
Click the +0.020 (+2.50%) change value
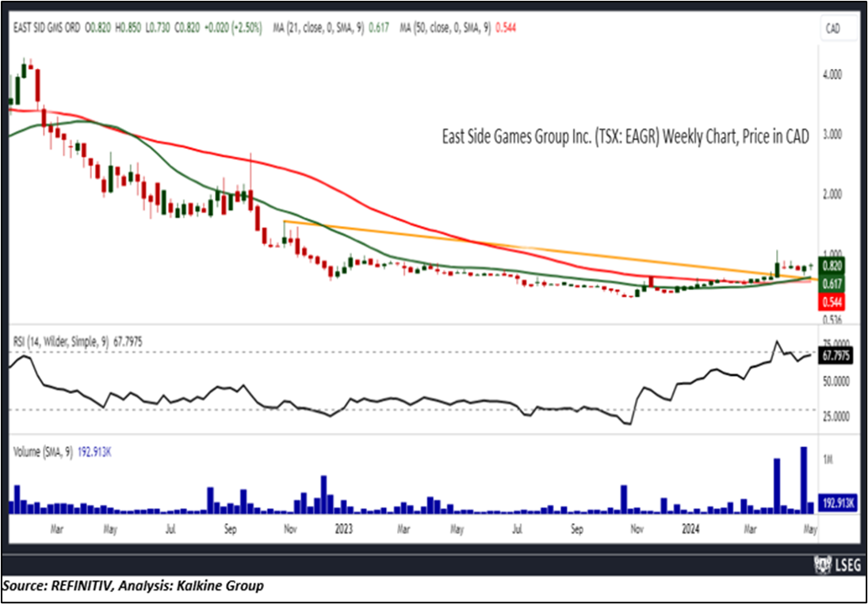pyautogui.click(x=231, y=27)
